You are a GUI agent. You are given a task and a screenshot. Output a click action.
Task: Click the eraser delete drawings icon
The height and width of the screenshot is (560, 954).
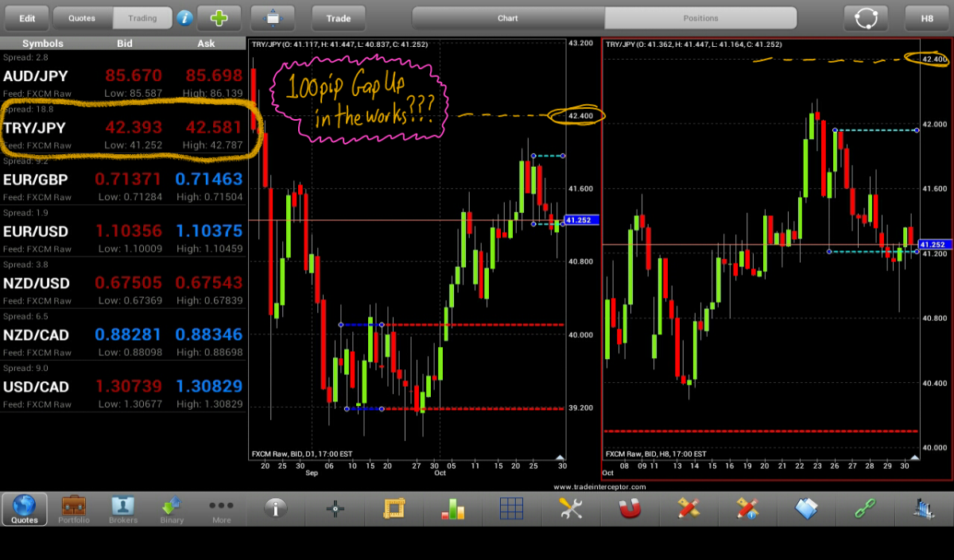point(806,508)
